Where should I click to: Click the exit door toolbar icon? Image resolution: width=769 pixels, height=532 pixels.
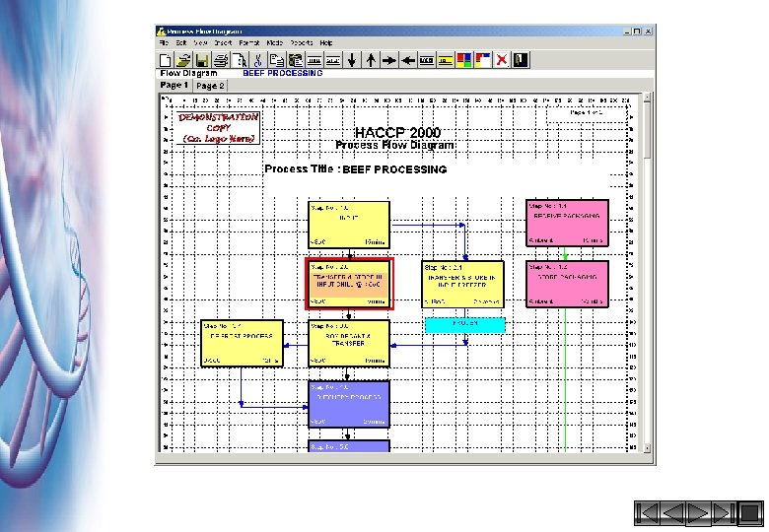(521, 60)
